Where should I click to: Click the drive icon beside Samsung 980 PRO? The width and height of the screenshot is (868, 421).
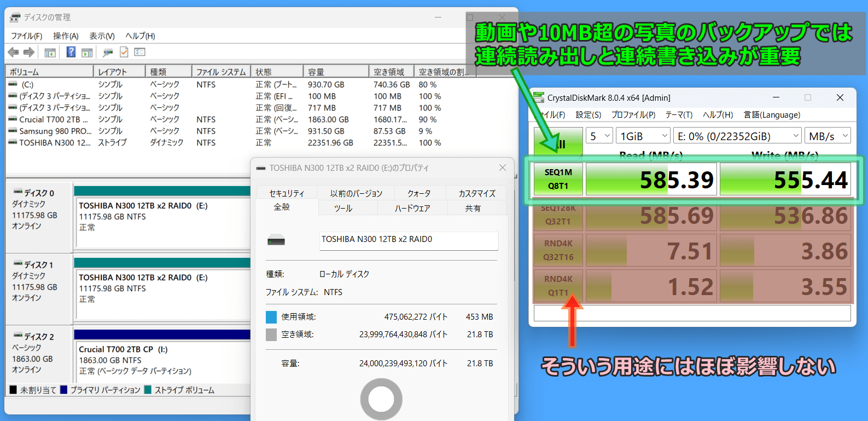(x=13, y=131)
